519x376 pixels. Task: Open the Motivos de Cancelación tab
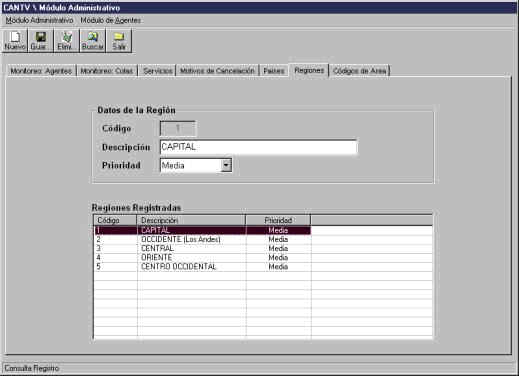[x=217, y=71]
